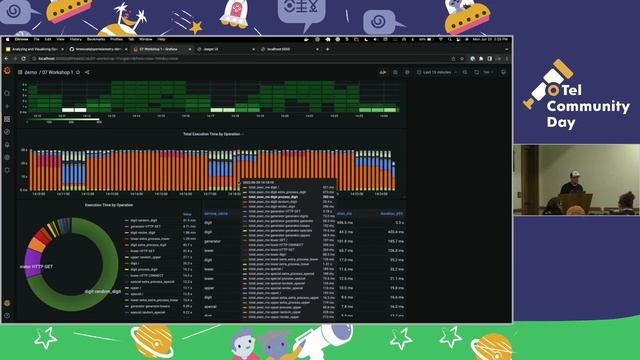This screenshot has width=640, height=360.
Task: Toggle the digit random_digit legend series
Action: pyautogui.click(x=144, y=220)
